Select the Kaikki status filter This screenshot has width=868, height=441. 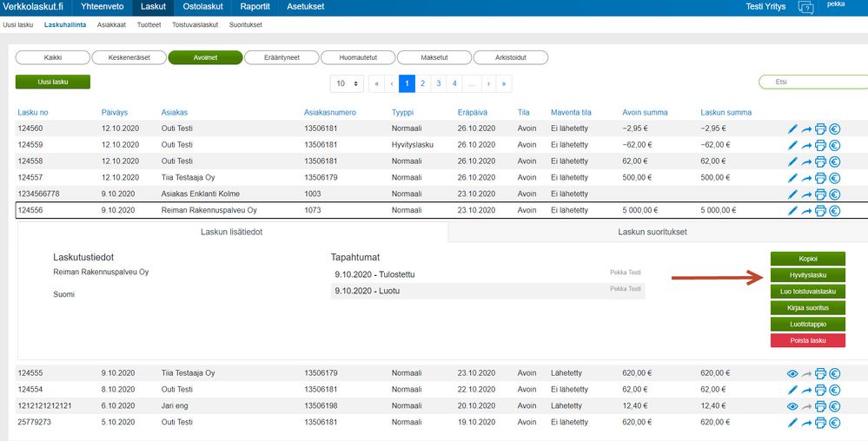click(x=52, y=58)
